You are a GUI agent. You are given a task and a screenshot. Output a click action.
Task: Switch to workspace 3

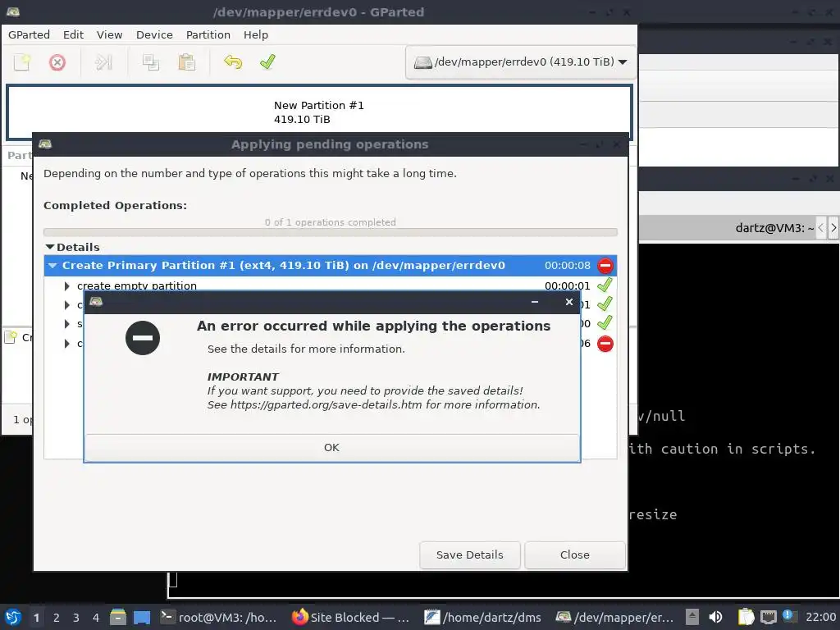click(x=76, y=618)
